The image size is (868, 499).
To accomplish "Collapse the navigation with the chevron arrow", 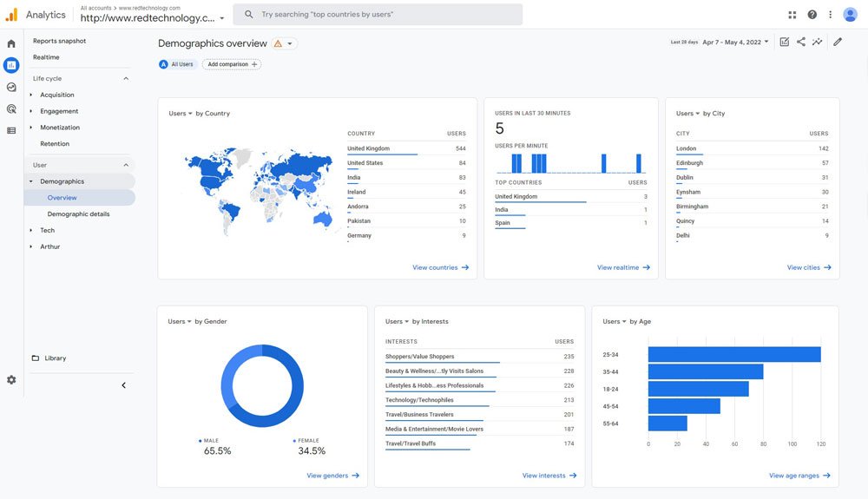I will pos(124,385).
